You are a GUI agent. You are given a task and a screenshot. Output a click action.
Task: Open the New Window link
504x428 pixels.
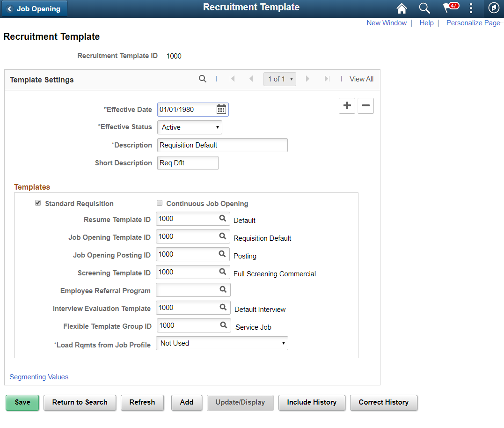pyautogui.click(x=387, y=23)
